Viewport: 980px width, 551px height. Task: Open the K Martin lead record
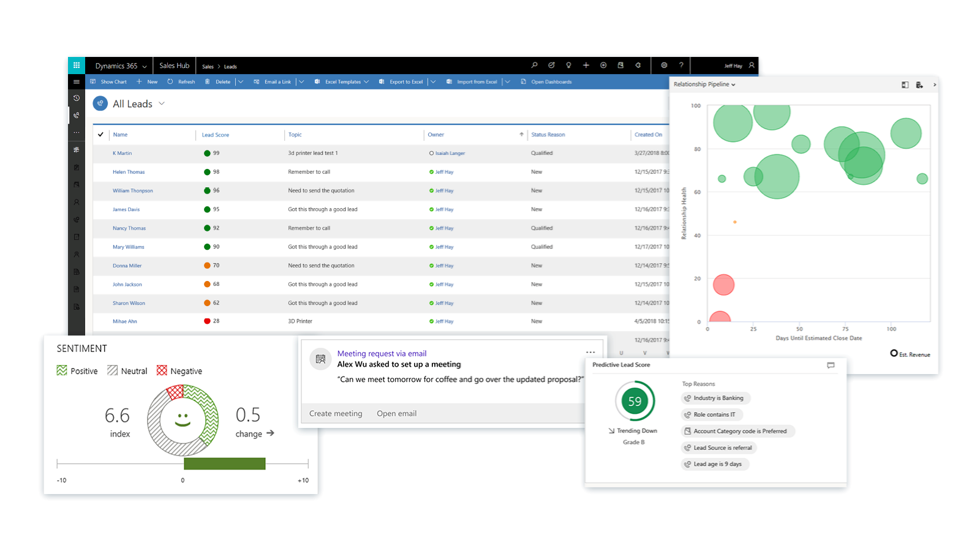(122, 153)
